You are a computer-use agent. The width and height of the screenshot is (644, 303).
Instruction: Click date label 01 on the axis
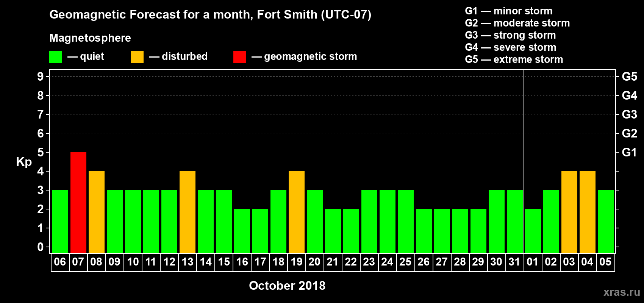tap(533, 262)
